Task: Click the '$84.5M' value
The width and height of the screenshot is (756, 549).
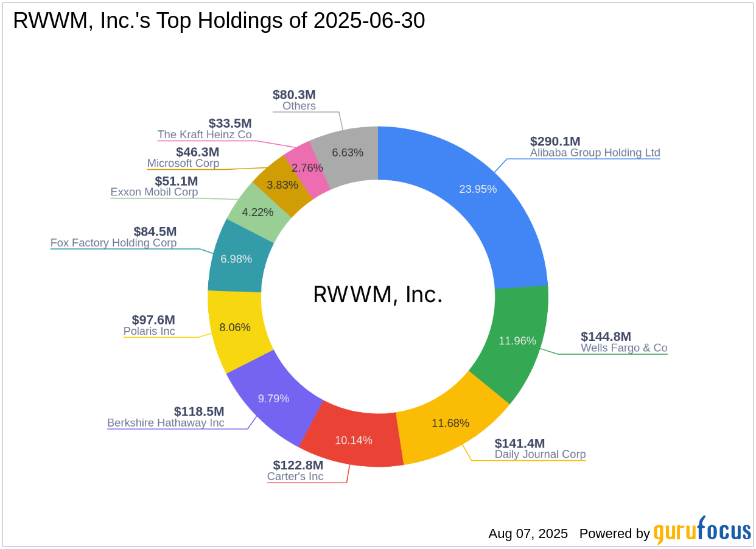Action: tap(155, 232)
